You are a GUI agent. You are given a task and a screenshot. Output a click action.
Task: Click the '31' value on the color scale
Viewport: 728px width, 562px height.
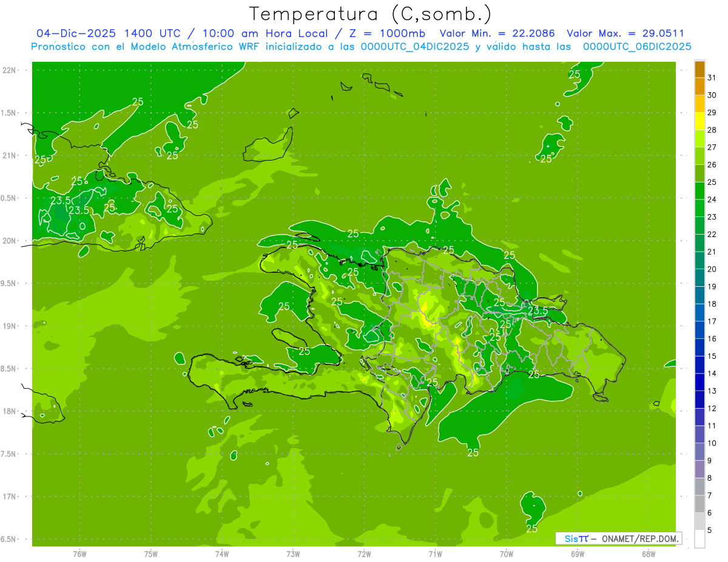tap(712, 78)
